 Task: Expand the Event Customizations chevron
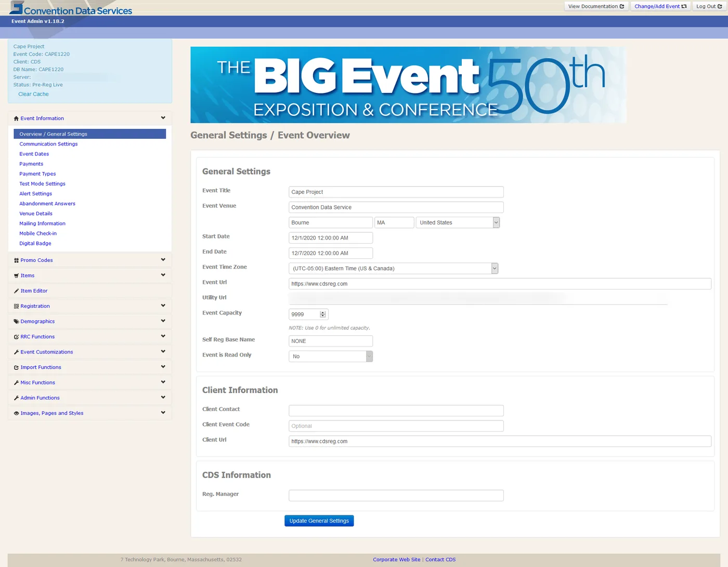click(x=163, y=351)
